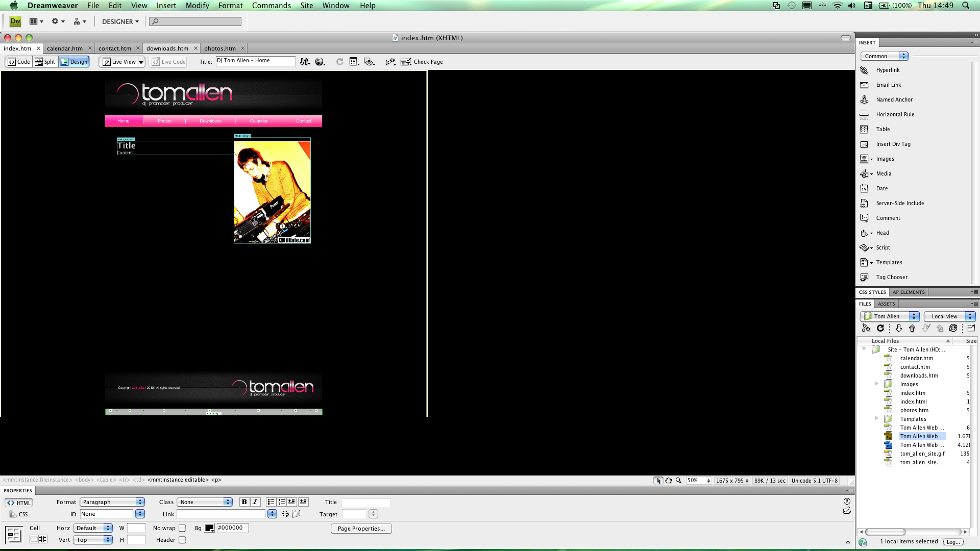Click the Refresh icon in Files panel

click(x=880, y=329)
